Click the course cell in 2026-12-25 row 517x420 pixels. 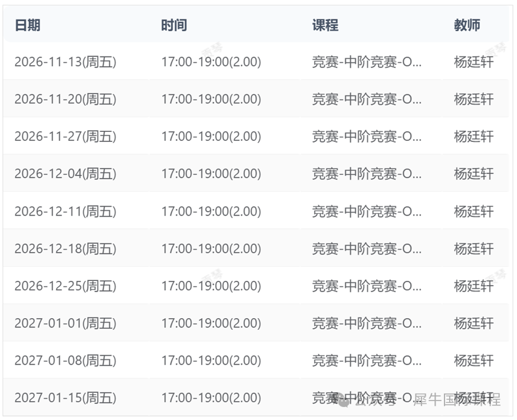coord(367,286)
